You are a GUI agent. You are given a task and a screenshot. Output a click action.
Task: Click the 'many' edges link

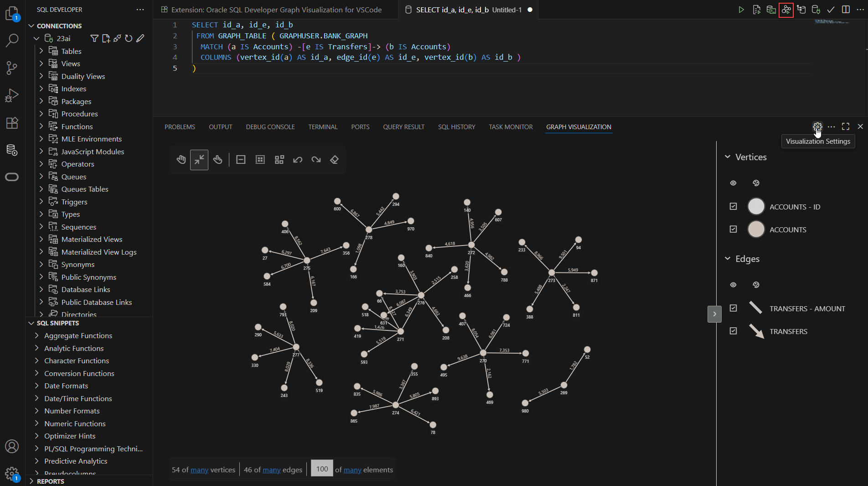pos(272,470)
